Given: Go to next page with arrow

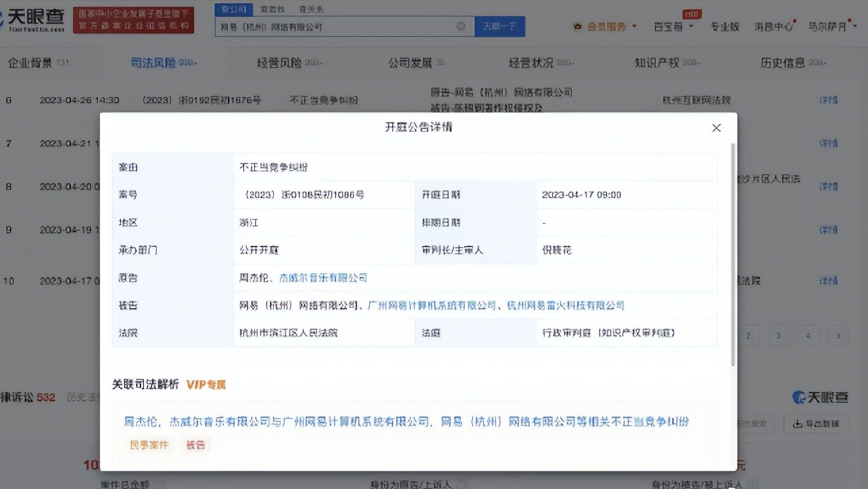Looking at the screenshot, I should (x=838, y=335).
